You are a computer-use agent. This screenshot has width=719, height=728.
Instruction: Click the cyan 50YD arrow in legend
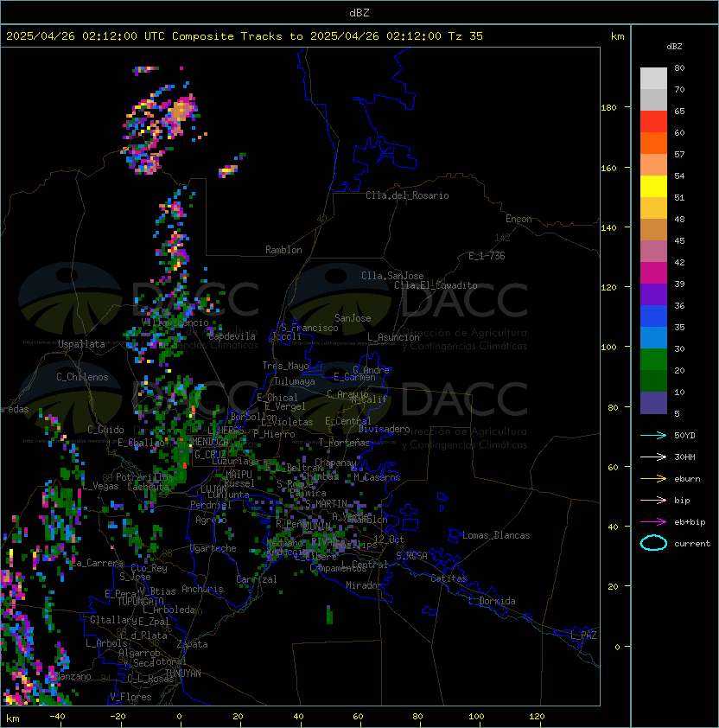click(653, 435)
